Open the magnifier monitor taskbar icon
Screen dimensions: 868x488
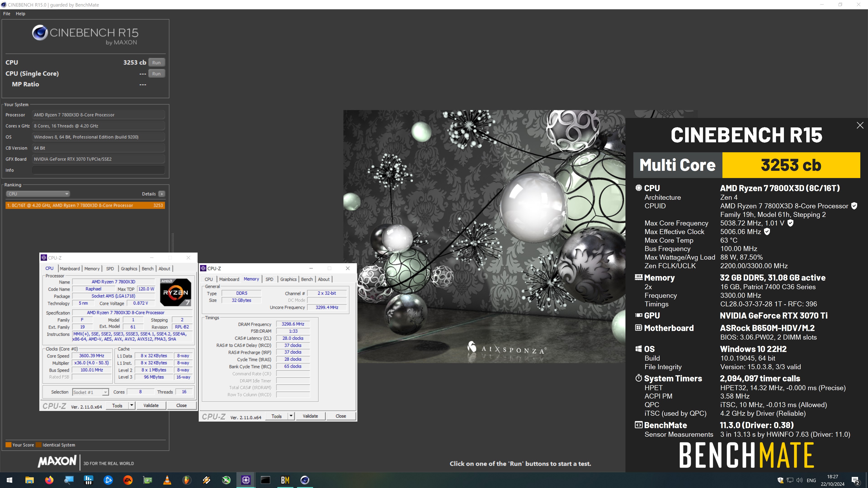(69, 480)
